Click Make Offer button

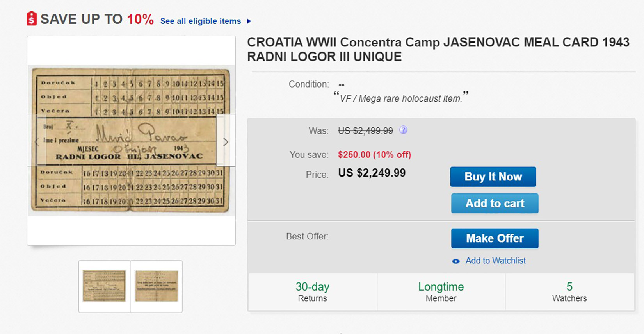(495, 238)
